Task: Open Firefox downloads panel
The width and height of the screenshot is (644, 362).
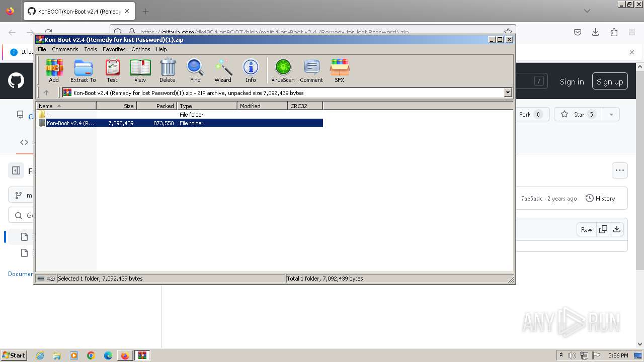Action: [x=596, y=32]
